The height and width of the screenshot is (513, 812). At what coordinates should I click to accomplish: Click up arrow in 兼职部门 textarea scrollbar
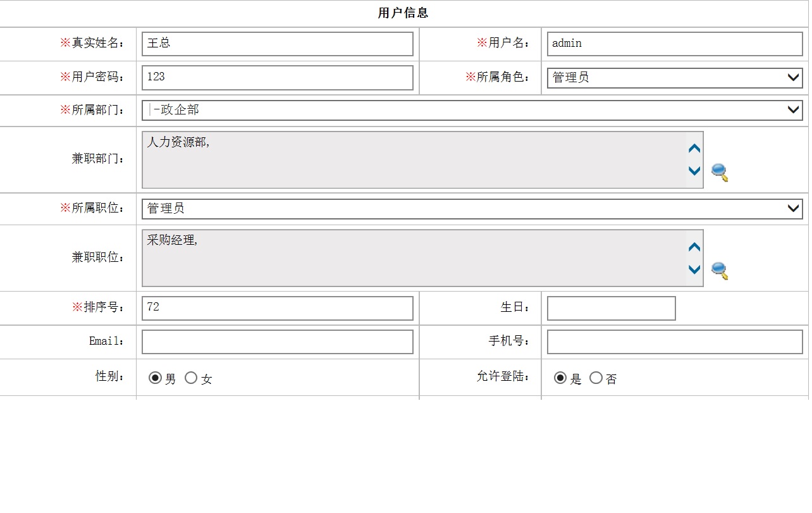(694, 149)
